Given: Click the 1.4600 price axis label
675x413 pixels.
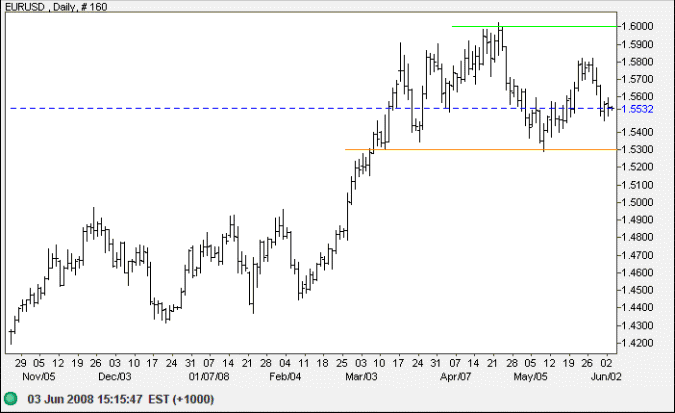Looking at the screenshot, I should pyautogui.click(x=638, y=273).
